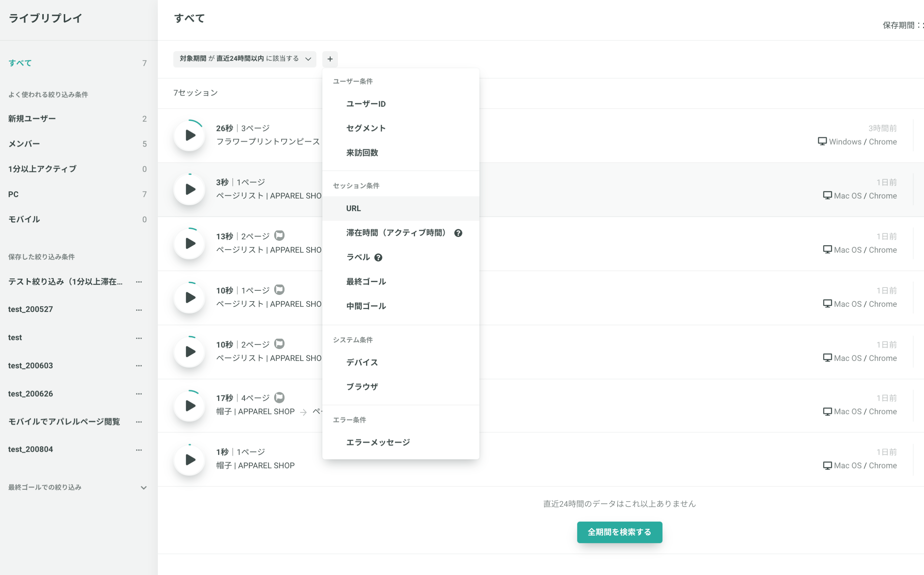Open more options for test_200804
This screenshot has width=924, height=575.
139,450
